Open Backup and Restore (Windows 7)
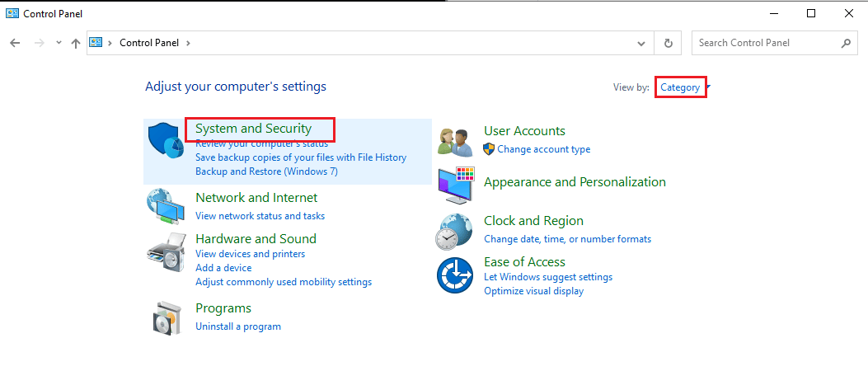This screenshot has width=868, height=385. pyautogui.click(x=266, y=171)
